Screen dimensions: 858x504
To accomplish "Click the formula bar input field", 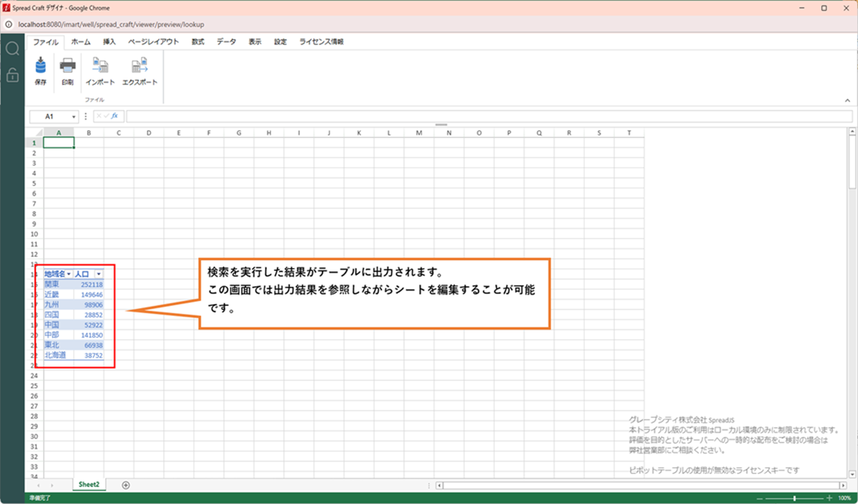I will [x=488, y=117].
